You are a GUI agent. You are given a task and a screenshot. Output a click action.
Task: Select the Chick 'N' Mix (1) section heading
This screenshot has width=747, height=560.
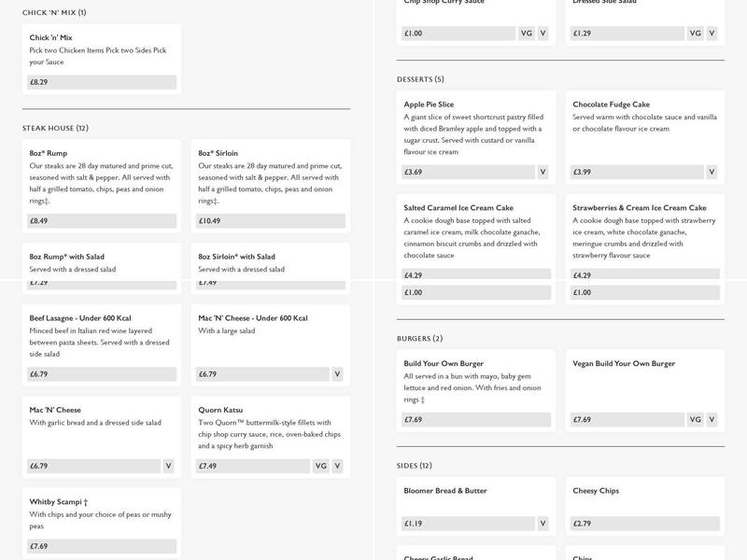(54, 13)
